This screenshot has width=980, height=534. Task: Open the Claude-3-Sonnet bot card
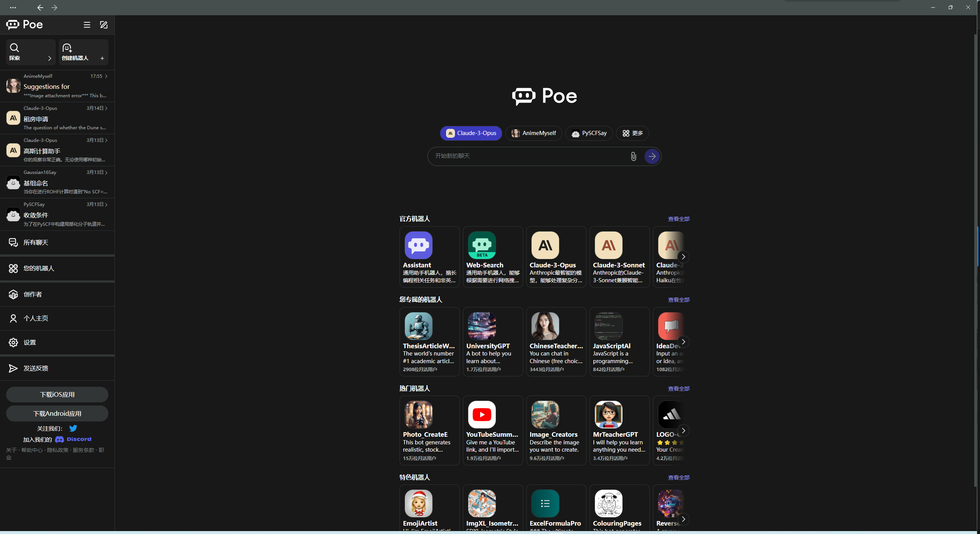619,257
